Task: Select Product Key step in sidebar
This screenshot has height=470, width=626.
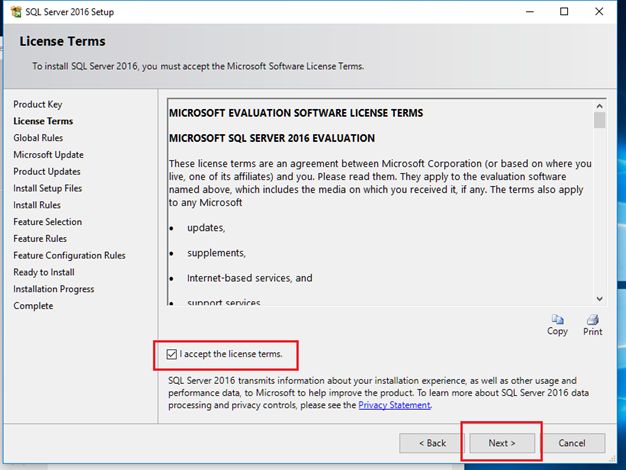Action: 38,104
